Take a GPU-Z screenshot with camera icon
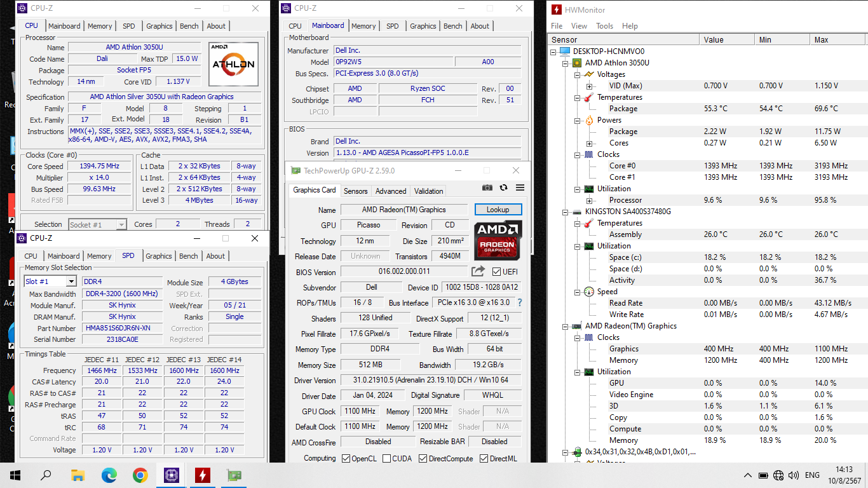Image resolution: width=868 pixels, height=488 pixels. coord(487,187)
